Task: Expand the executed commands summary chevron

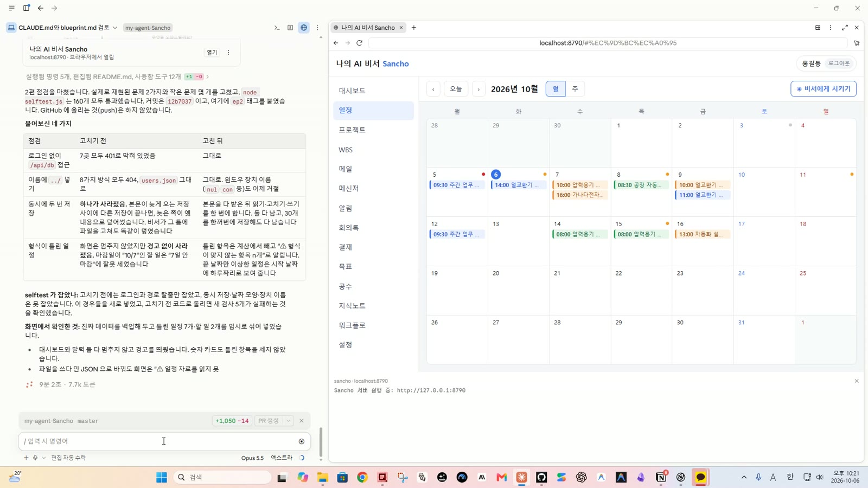Action: (207, 77)
